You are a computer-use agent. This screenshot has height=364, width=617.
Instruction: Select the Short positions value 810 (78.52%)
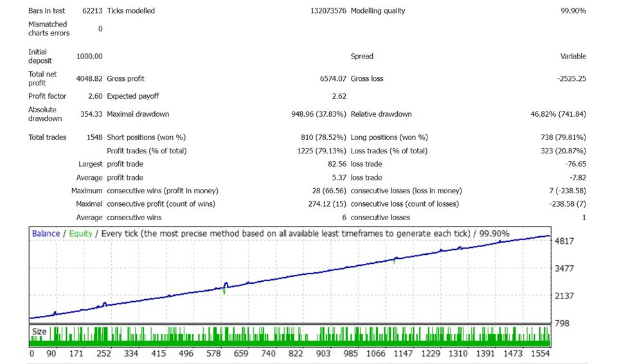[x=323, y=137]
